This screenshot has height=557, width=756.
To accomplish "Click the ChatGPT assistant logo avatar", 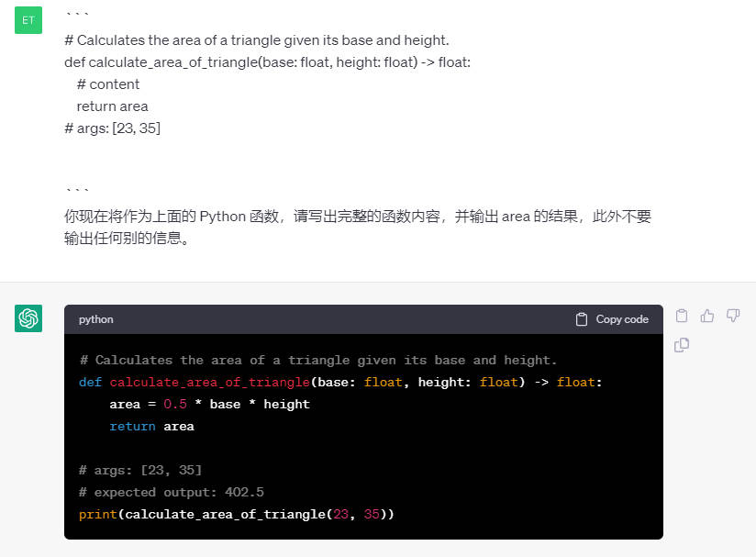I will (x=28, y=318).
